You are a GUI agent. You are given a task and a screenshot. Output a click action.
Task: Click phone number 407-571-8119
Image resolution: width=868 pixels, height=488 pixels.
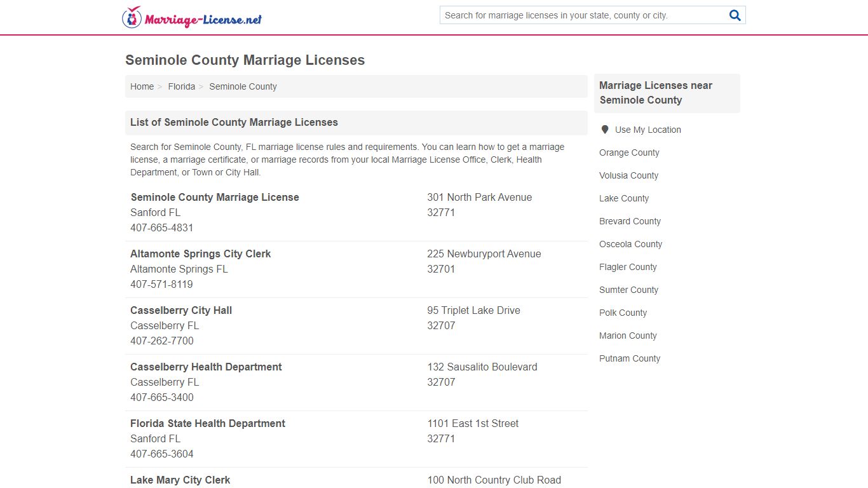[x=161, y=284]
